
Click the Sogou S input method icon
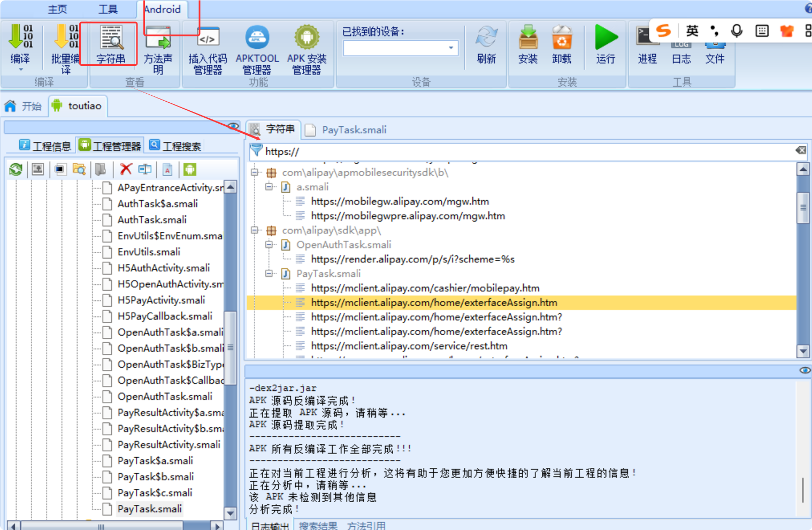tap(664, 31)
